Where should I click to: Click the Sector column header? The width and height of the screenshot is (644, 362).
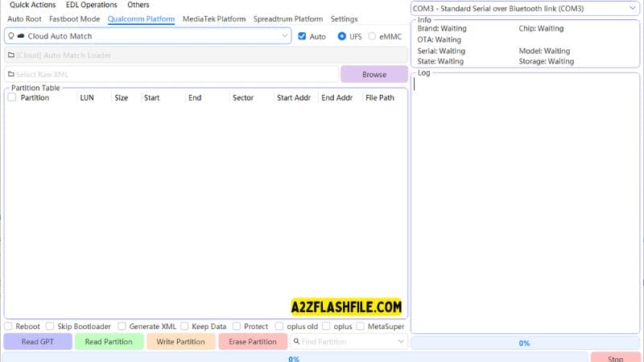pos(243,97)
